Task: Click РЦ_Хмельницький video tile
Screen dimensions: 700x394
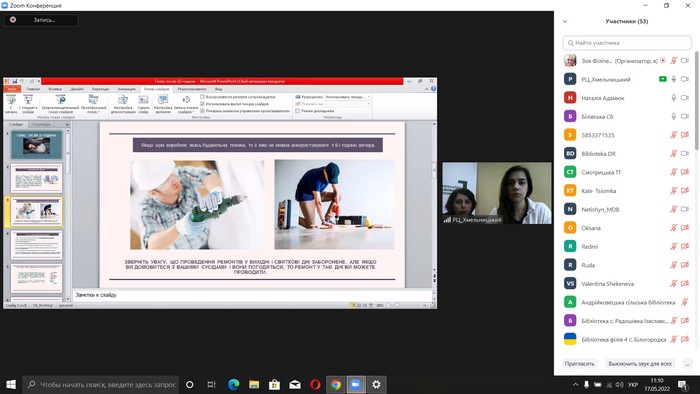Action: click(x=497, y=193)
